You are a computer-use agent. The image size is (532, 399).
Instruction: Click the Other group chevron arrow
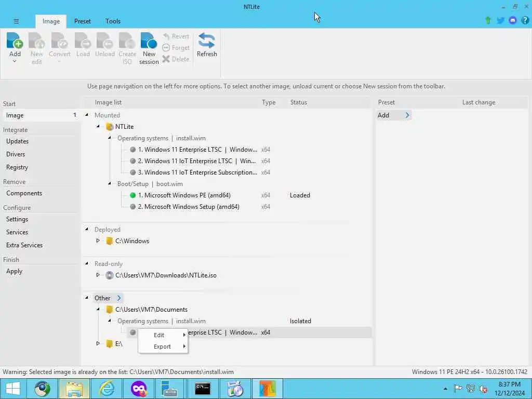119,298
